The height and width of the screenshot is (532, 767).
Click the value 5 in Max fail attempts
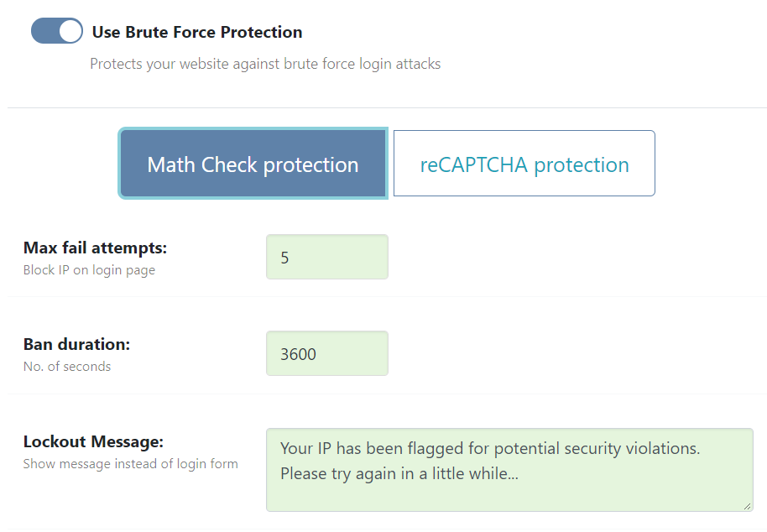(285, 258)
